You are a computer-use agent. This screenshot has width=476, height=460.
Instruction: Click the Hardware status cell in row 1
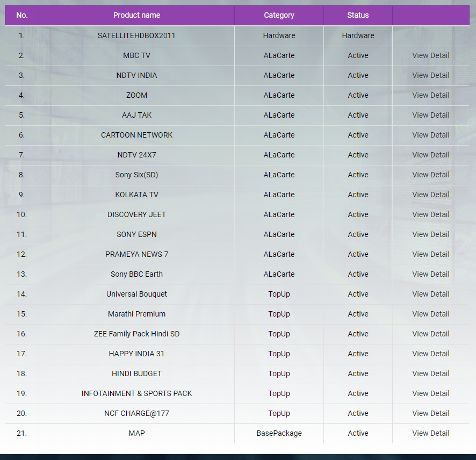[x=358, y=35]
